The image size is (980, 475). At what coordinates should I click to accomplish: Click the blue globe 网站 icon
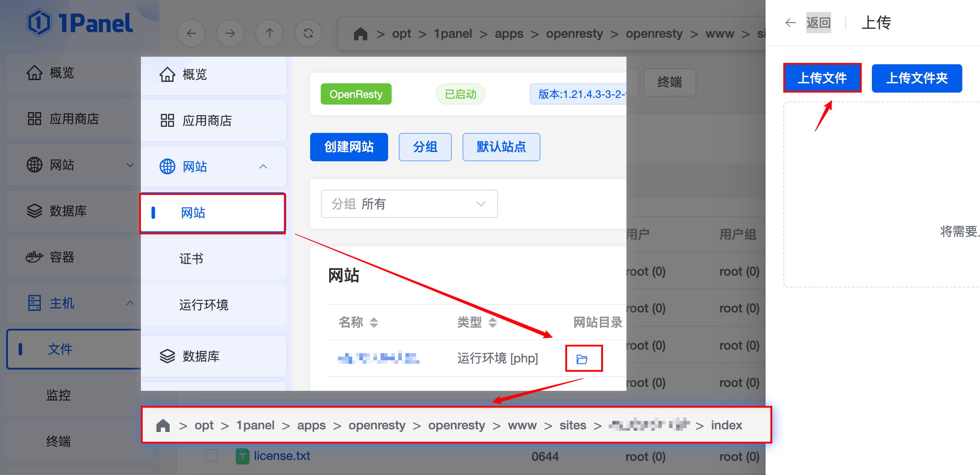pos(167,167)
